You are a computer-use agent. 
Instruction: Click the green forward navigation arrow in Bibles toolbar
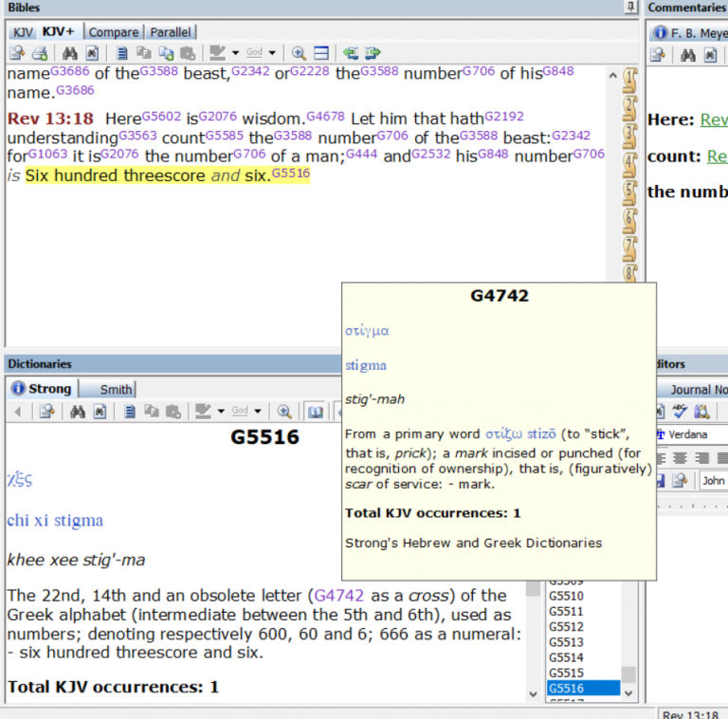point(373,53)
